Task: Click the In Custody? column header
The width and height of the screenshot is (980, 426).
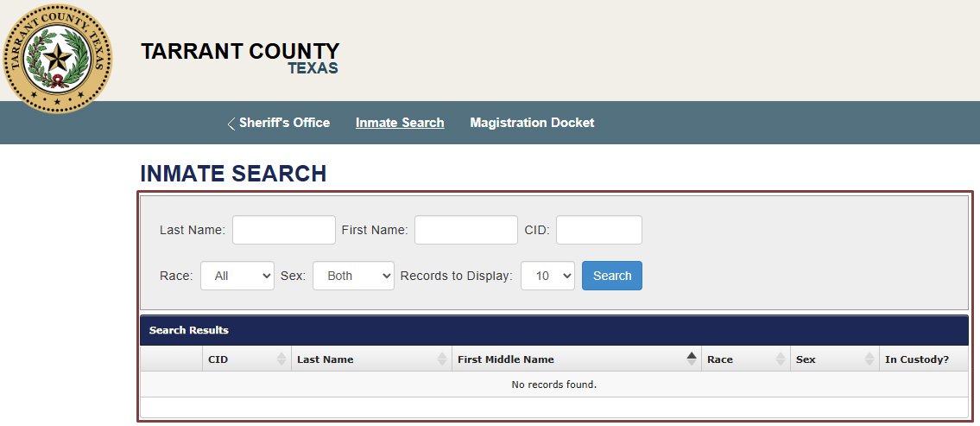Action: click(924, 359)
